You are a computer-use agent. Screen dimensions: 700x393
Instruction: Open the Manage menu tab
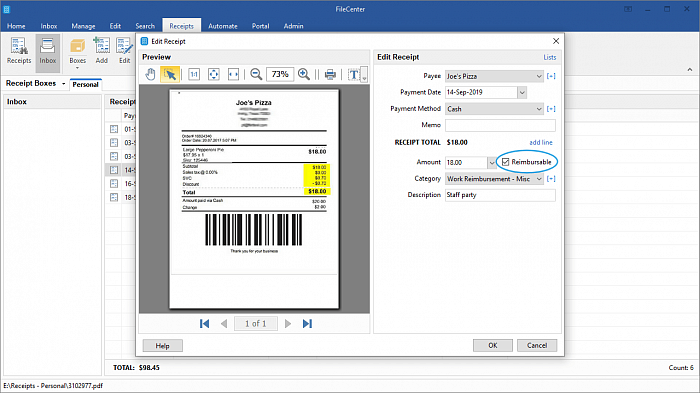[83, 26]
